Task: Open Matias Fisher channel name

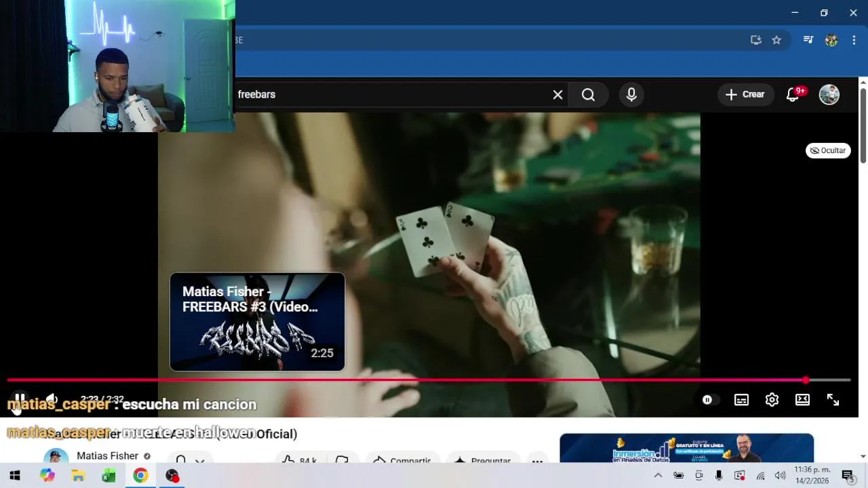Action: click(x=107, y=456)
